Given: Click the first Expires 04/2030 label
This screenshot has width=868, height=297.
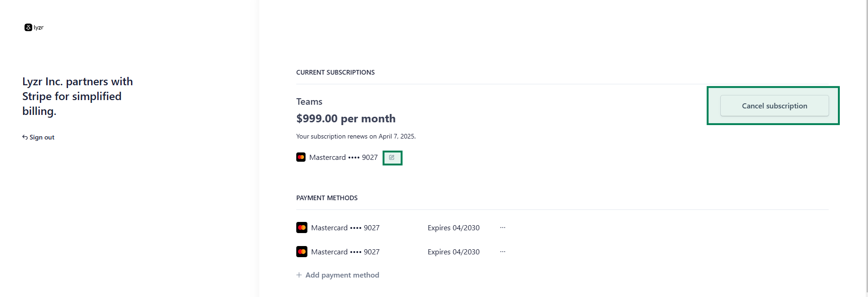Looking at the screenshot, I should (454, 227).
